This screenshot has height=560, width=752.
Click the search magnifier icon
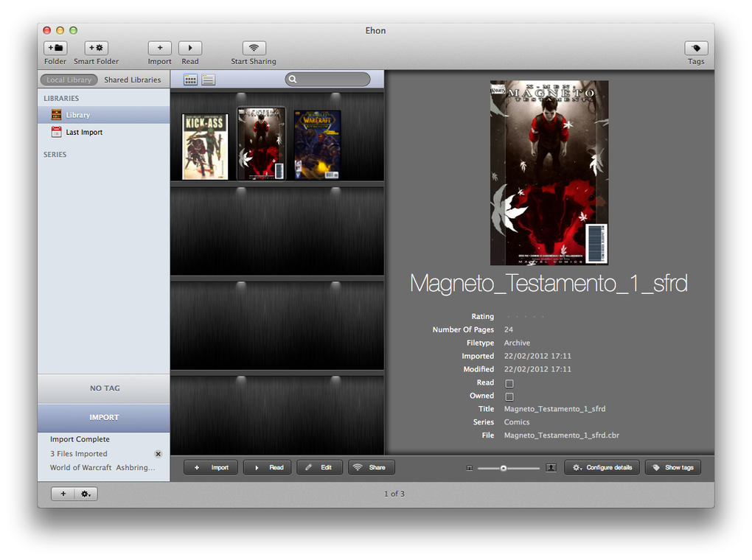(x=293, y=79)
